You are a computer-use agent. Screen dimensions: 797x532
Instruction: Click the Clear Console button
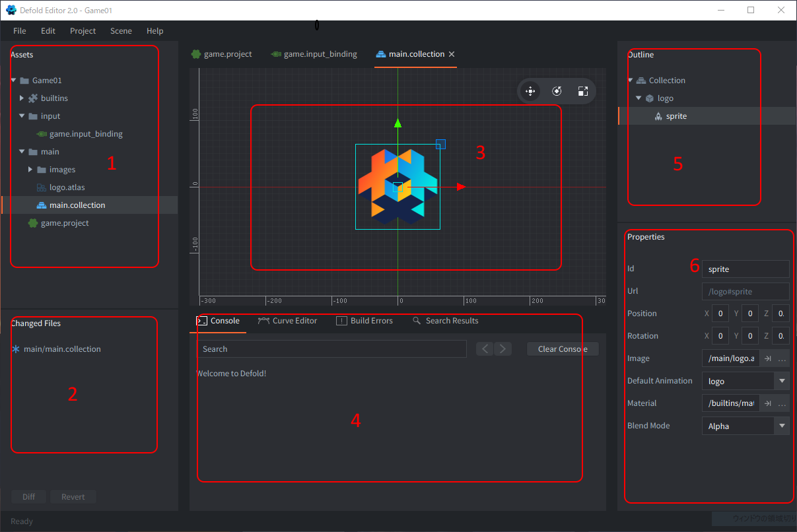point(563,349)
